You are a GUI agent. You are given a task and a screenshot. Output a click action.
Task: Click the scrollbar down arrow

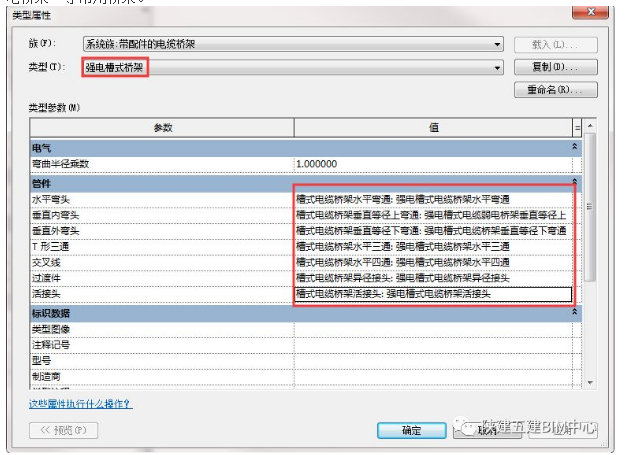[x=590, y=383]
